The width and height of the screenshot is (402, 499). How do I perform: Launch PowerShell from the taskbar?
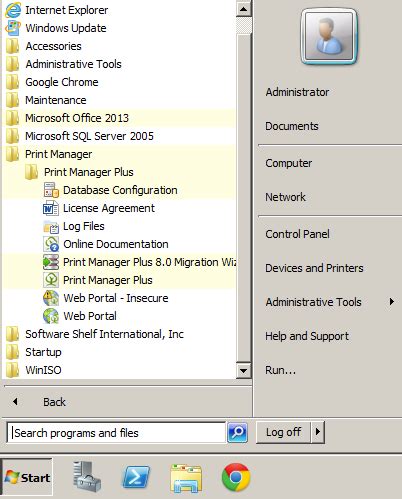136,477
